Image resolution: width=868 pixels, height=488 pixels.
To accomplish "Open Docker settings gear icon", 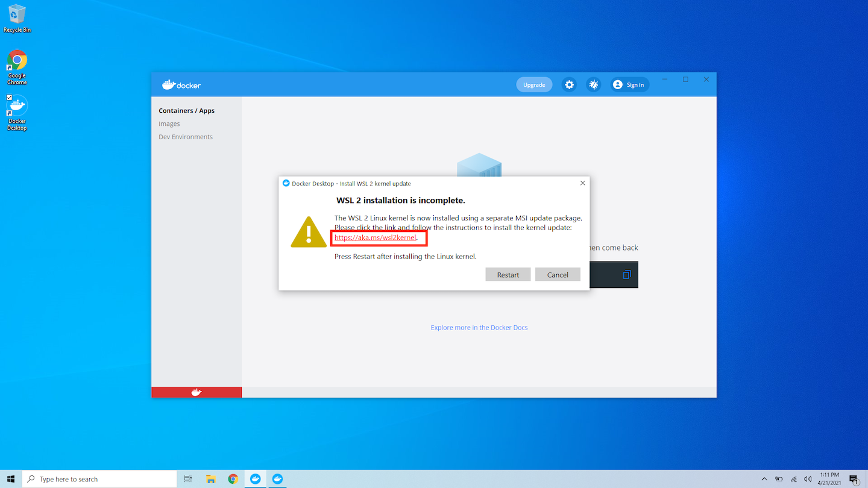I will (569, 85).
